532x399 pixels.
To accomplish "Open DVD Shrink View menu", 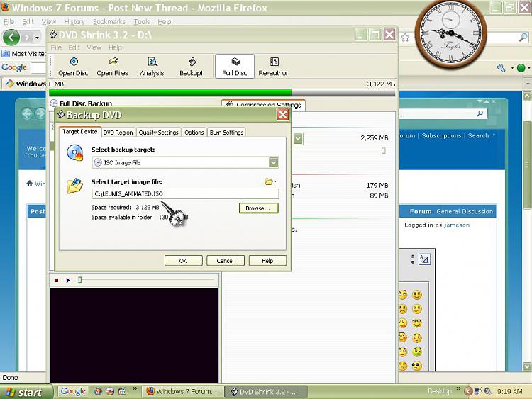I will pyautogui.click(x=94, y=47).
